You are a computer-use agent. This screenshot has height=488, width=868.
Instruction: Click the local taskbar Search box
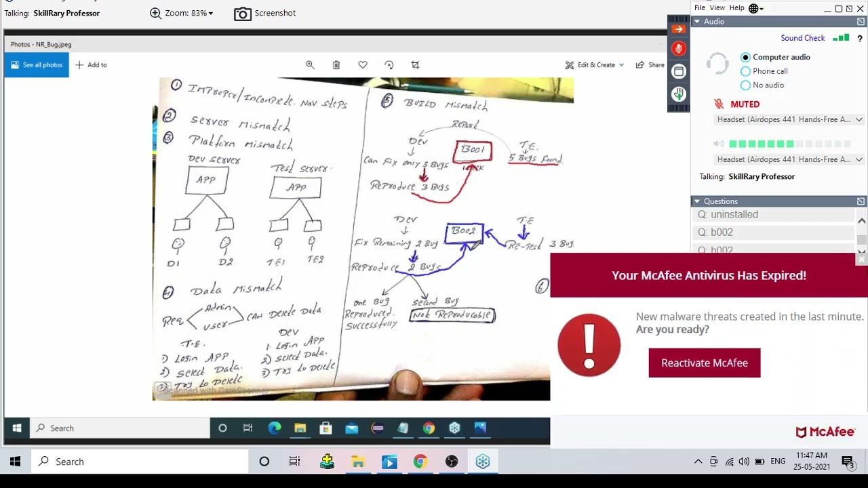point(140,462)
